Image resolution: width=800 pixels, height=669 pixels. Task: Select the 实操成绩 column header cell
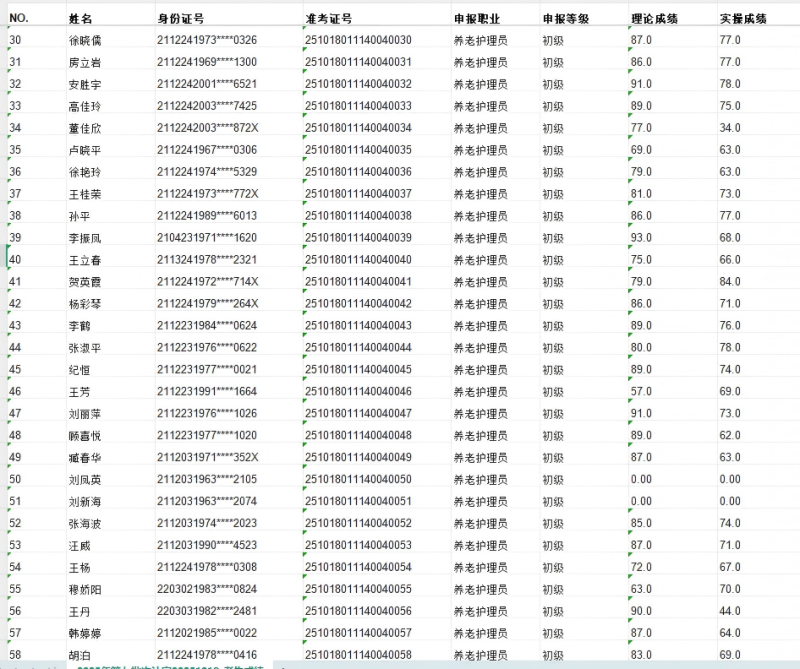tap(740, 15)
